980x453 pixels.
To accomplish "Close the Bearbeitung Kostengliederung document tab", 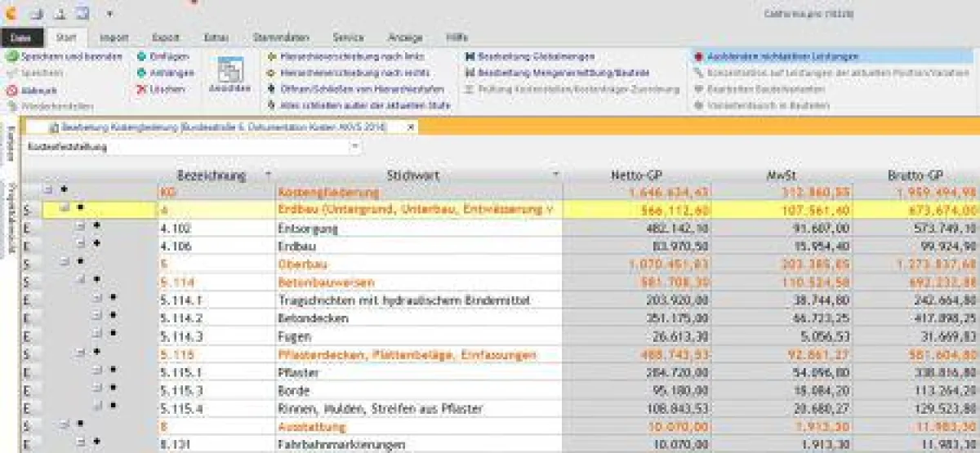I will tap(411, 127).
